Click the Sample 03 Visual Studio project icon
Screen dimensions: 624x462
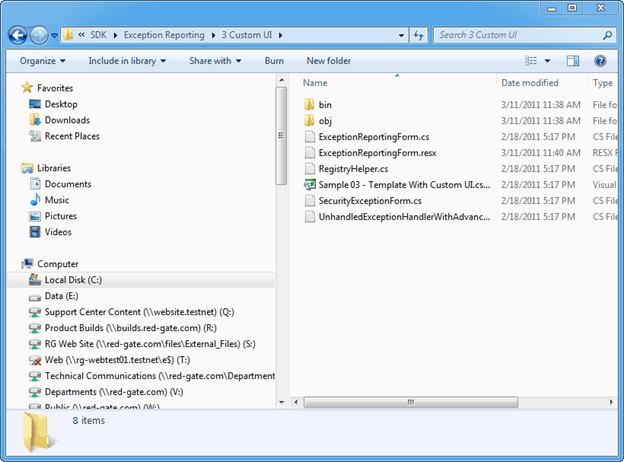tap(310, 185)
